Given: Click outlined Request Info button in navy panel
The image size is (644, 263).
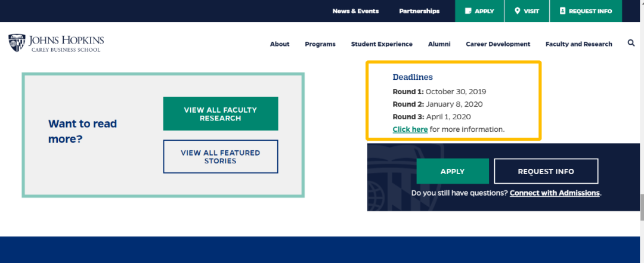Looking at the screenshot, I should 546,171.
